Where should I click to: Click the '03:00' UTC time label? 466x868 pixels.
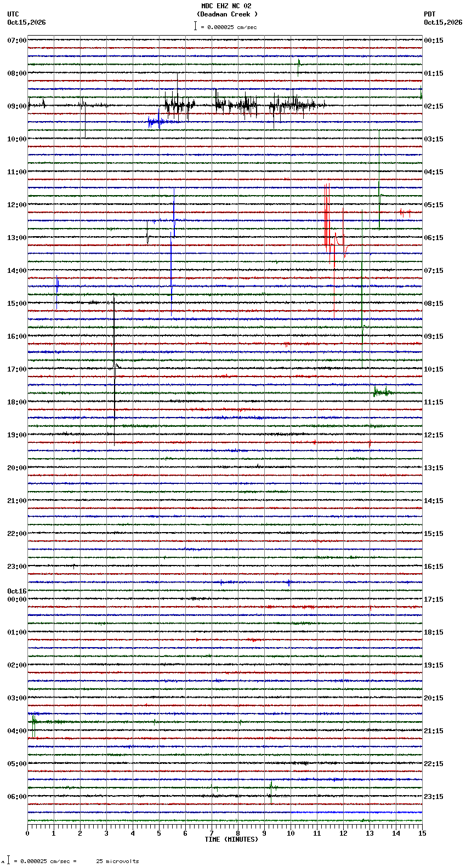click(17, 698)
